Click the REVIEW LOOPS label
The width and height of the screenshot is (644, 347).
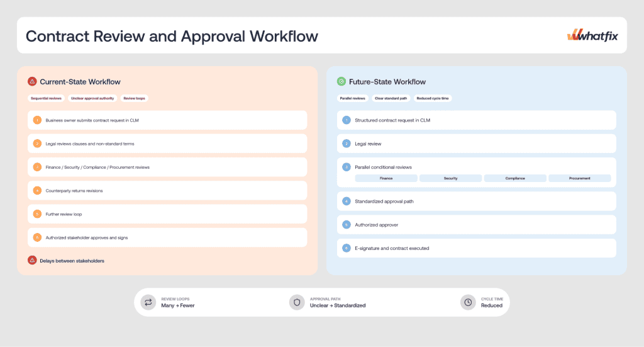tap(175, 299)
